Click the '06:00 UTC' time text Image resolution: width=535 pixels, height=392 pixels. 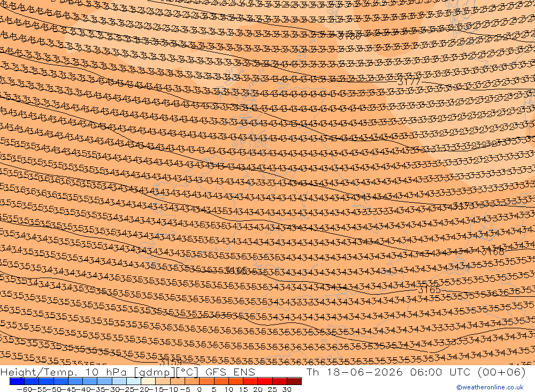(440, 372)
